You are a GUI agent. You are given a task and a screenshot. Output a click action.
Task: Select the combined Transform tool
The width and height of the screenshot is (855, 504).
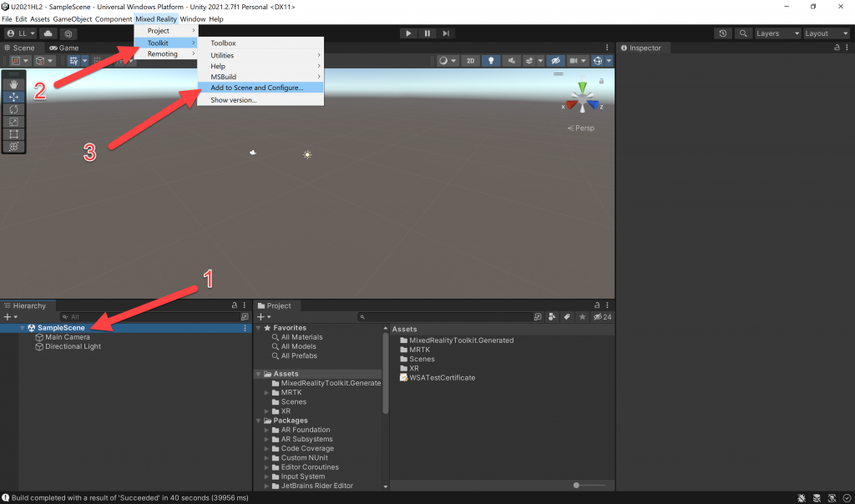coord(13,147)
